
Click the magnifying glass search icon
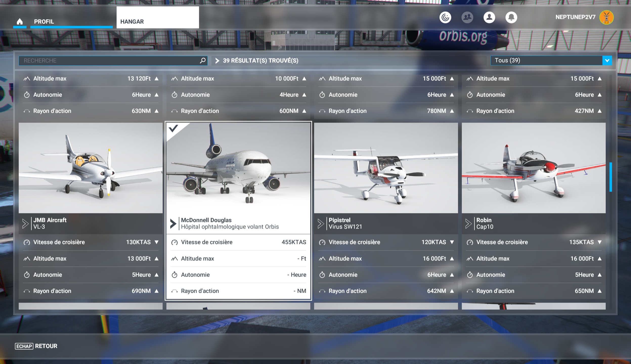tap(203, 61)
